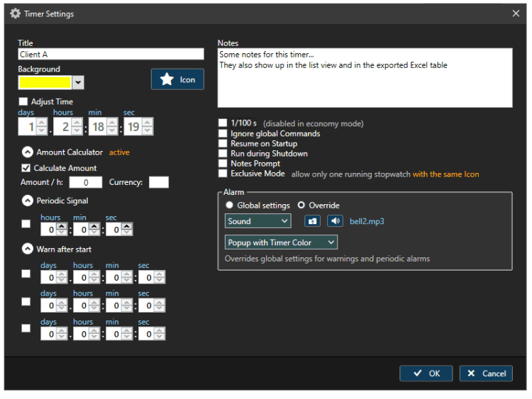
Task: Enable the second Warn after start checkbox
Action: (x=26, y=301)
